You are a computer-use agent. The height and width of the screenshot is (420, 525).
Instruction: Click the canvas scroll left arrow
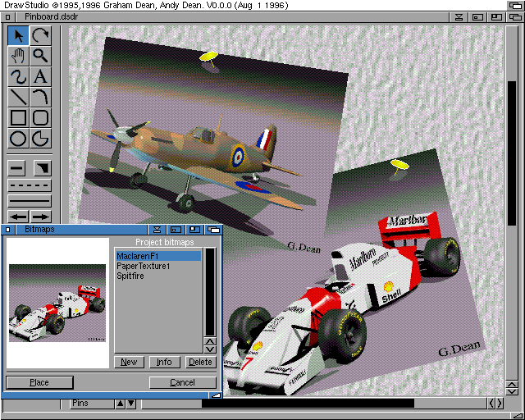click(x=491, y=404)
